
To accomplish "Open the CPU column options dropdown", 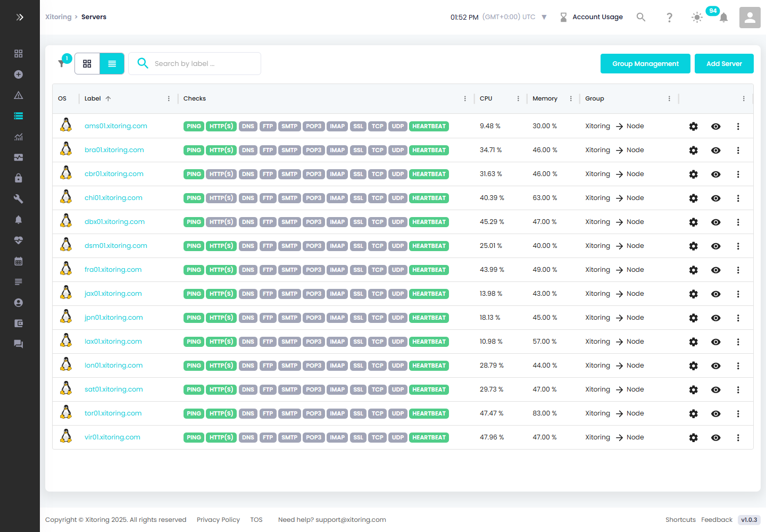I will click(518, 98).
